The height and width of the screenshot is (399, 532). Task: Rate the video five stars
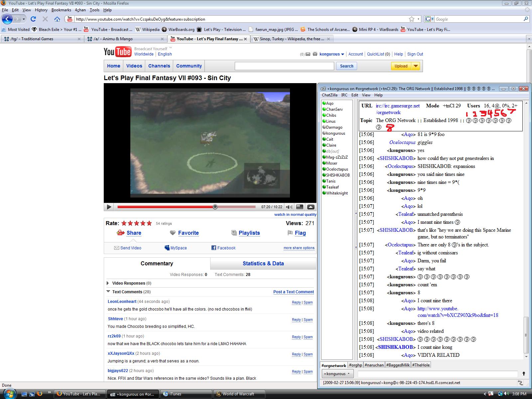click(149, 223)
